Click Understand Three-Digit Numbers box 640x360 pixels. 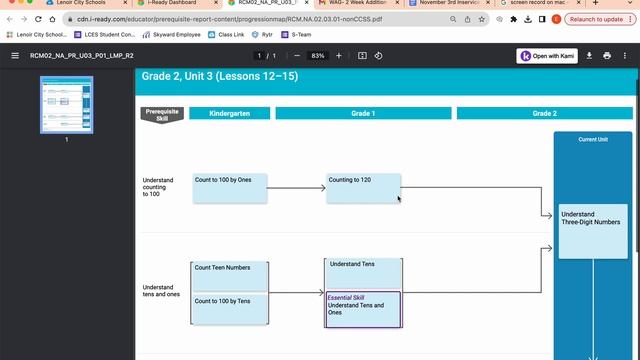pyautogui.click(x=593, y=231)
